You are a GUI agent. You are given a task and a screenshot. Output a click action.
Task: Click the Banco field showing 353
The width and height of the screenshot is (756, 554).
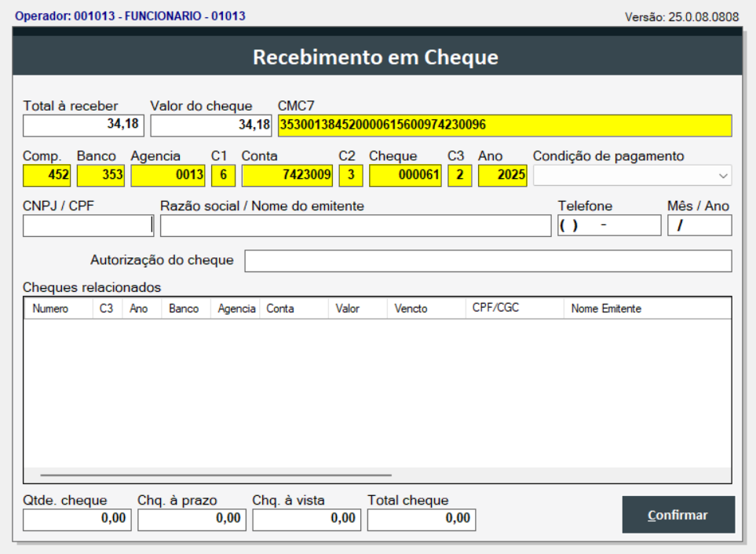pyautogui.click(x=100, y=175)
